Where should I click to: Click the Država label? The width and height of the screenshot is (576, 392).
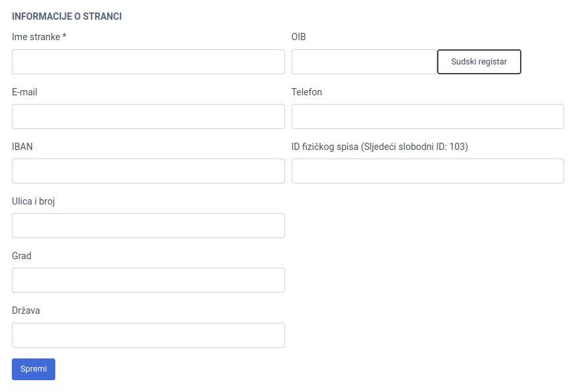pyautogui.click(x=26, y=310)
